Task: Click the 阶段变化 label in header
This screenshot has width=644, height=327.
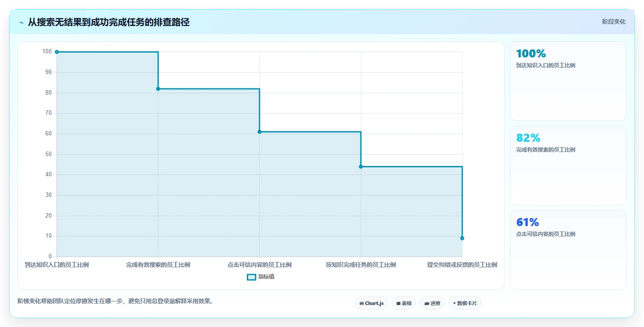Action: coord(613,22)
